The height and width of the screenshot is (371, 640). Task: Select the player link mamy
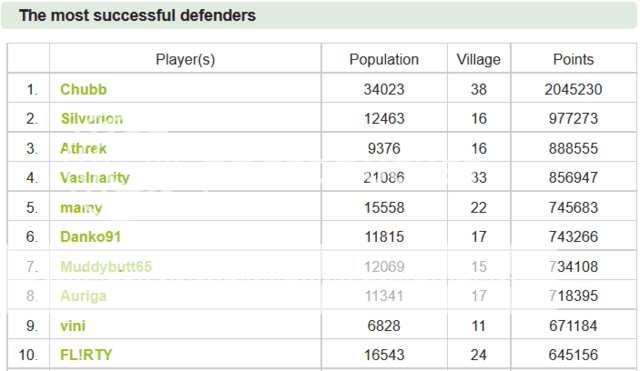pos(81,208)
